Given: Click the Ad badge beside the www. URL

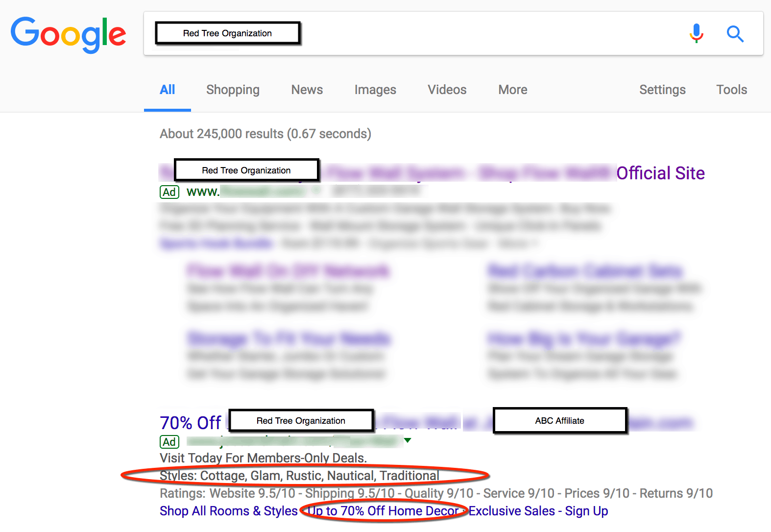Looking at the screenshot, I should pos(169,192).
